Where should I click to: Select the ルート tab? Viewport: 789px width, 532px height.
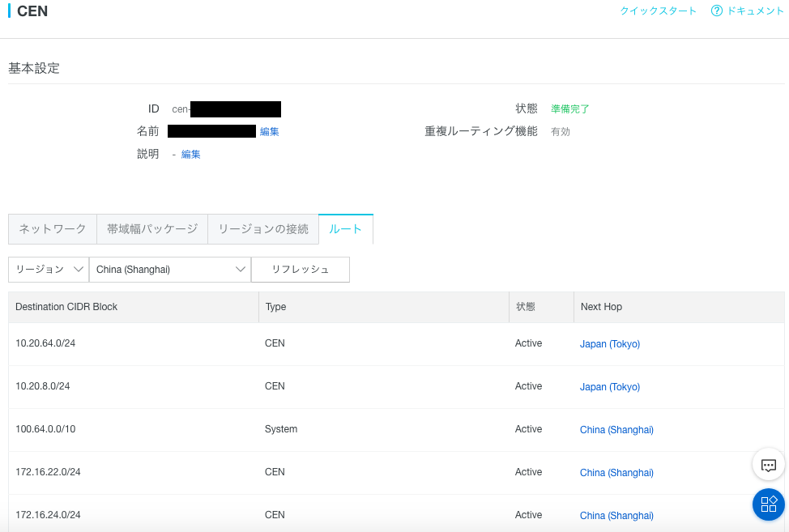[x=346, y=229]
